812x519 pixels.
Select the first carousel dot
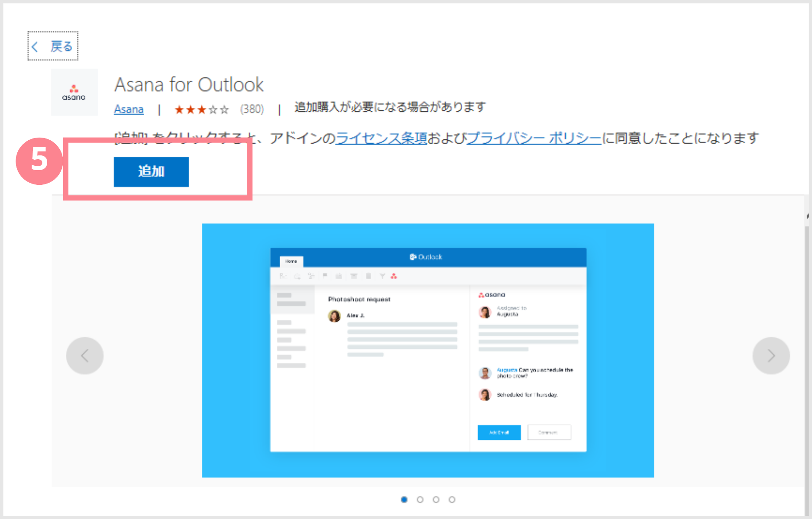pyautogui.click(x=404, y=500)
